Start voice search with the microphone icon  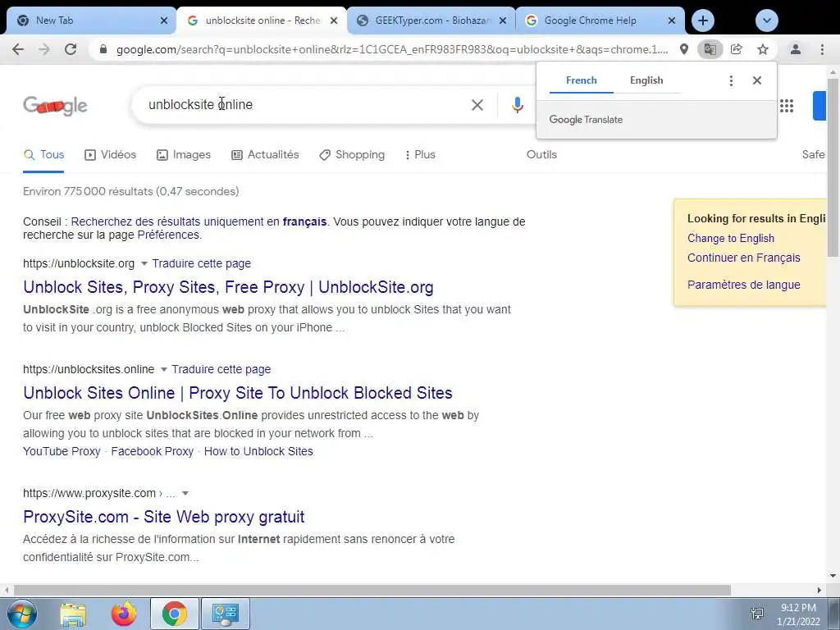pos(517,104)
